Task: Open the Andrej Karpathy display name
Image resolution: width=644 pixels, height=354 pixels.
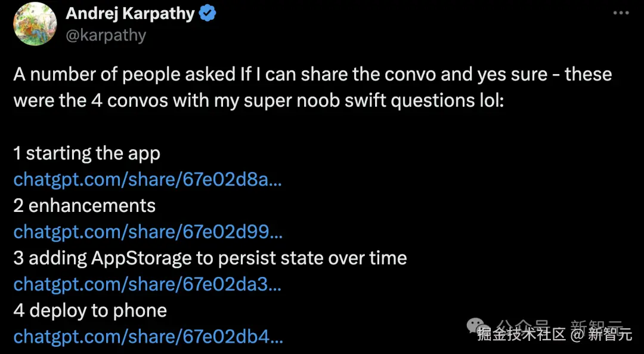Action: pos(130,14)
